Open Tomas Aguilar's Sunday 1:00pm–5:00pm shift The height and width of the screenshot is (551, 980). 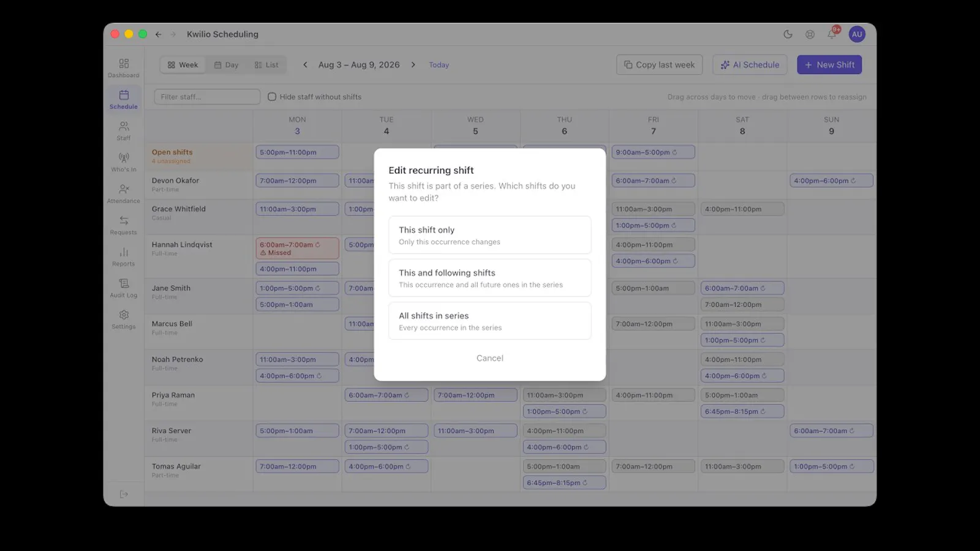point(831,467)
